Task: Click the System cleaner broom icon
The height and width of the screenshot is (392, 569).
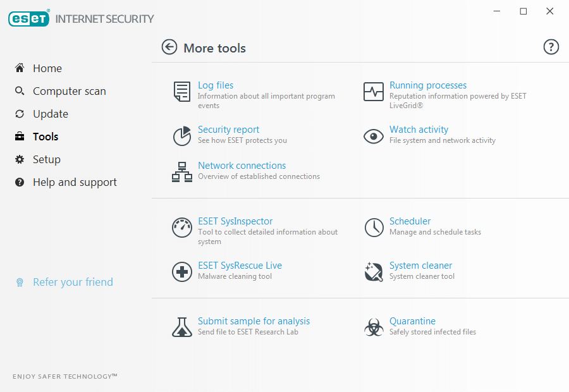Action: 374,272
